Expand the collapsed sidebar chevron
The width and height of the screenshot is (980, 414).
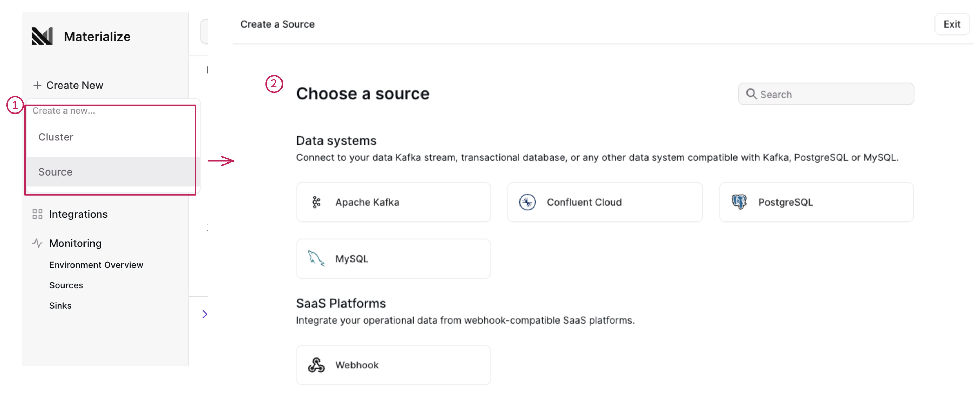pyautogui.click(x=205, y=314)
